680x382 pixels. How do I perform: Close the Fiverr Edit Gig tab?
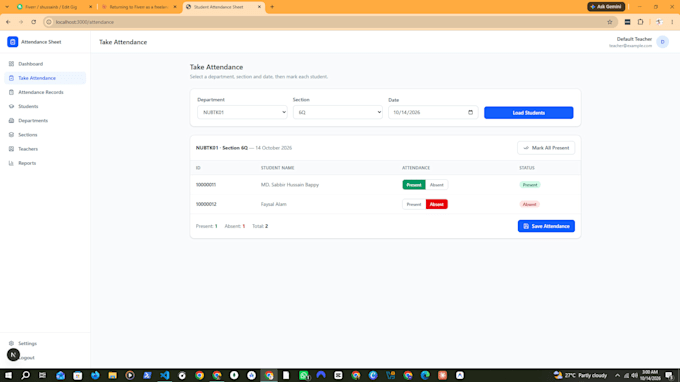point(90,7)
